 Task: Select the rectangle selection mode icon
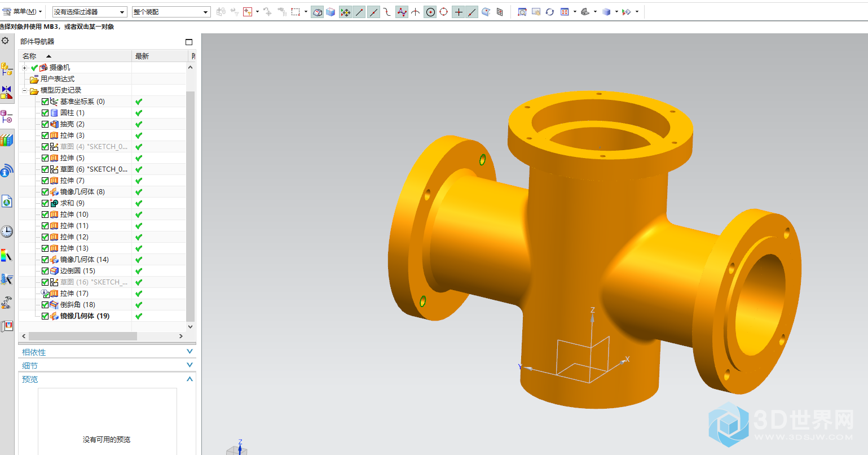coord(296,11)
